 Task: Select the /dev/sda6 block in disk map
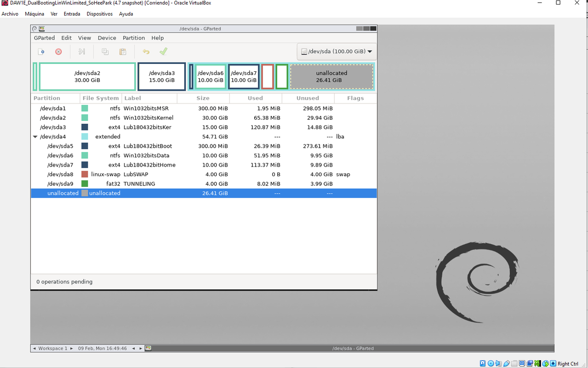point(211,76)
